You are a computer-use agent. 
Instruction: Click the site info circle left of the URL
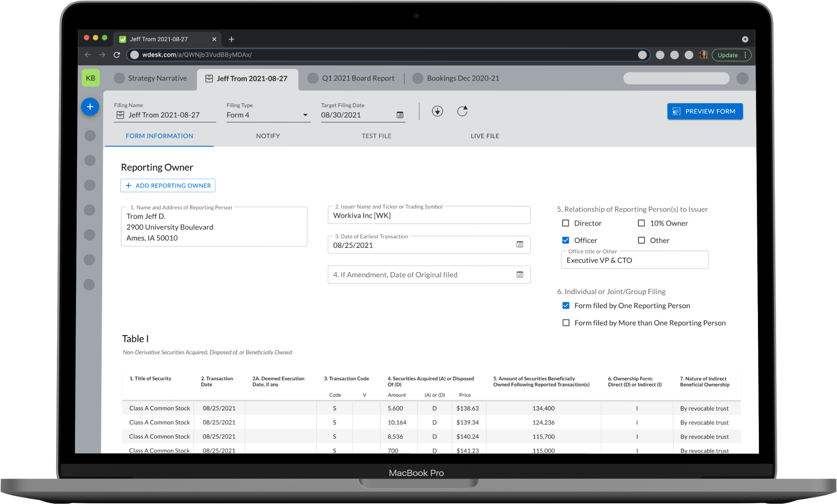coord(134,55)
